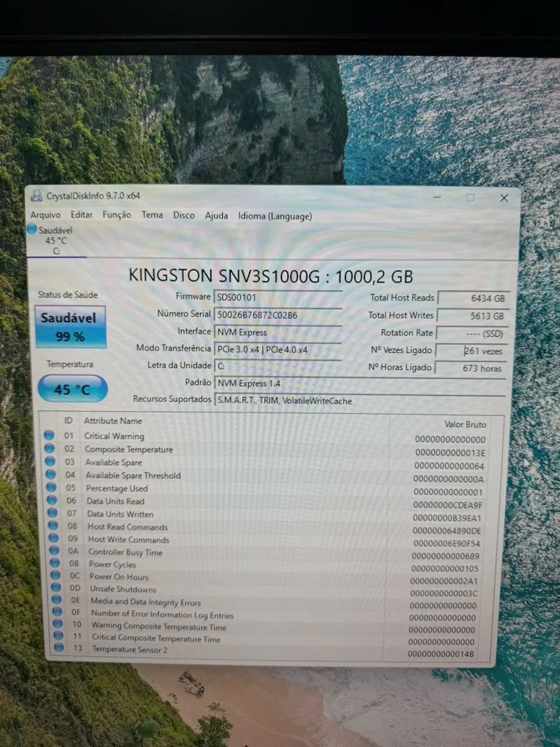
Task: Select the Data Units Written attribute name
Action: pyautogui.click(x=120, y=514)
